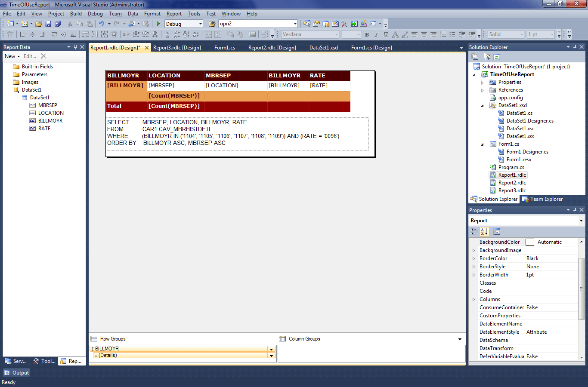The image size is (588, 387).
Task: Close the Report1.rdlc [Design] tab
Action: pyautogui.click(x=146, y=48)
